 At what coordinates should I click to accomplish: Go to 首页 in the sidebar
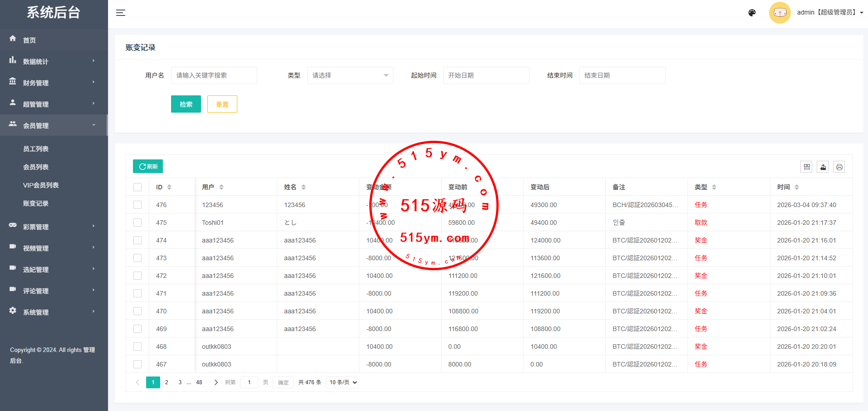click(29, 40)
